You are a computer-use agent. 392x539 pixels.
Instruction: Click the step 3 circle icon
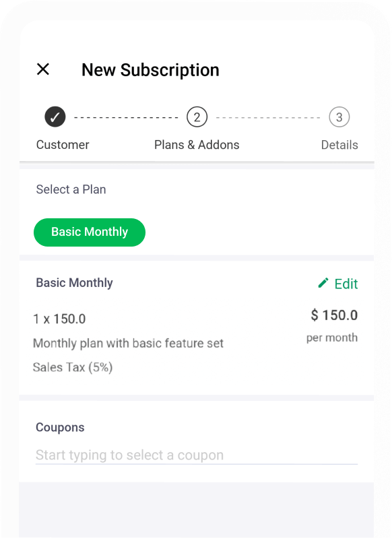(339, 117)
